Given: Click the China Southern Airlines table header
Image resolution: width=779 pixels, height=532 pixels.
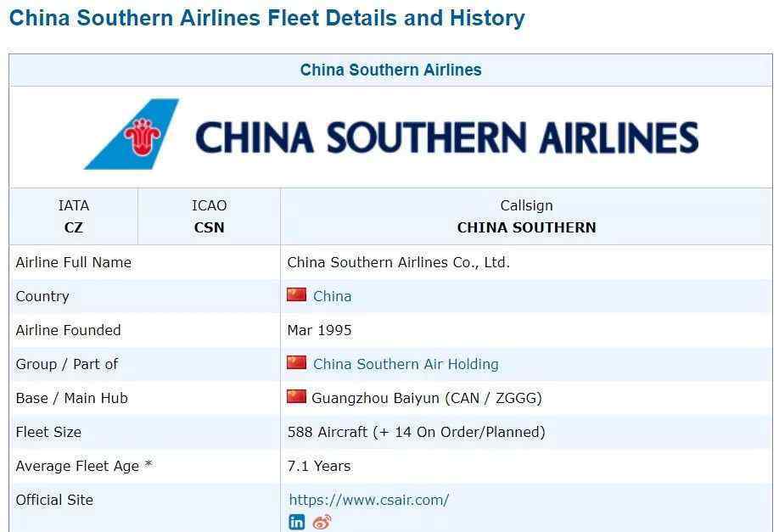Looking at the screenshot, I should coord(390,70).
